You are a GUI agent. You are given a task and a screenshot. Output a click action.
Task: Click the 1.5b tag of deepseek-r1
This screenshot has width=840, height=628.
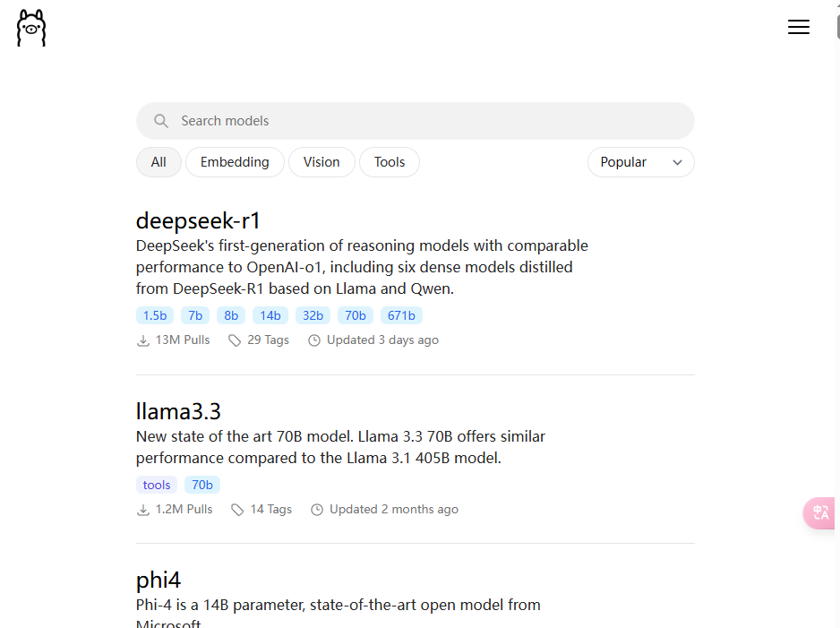tap(155, 315)
